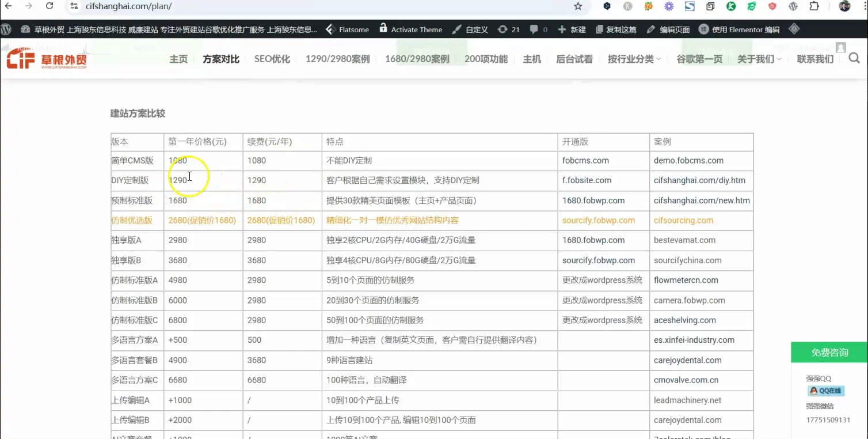The width and height of the screenshot is (868, 439).
Task: Open the WordPress logo menu in admin bar
Action: pyautogui.click(x=6, y=29)
